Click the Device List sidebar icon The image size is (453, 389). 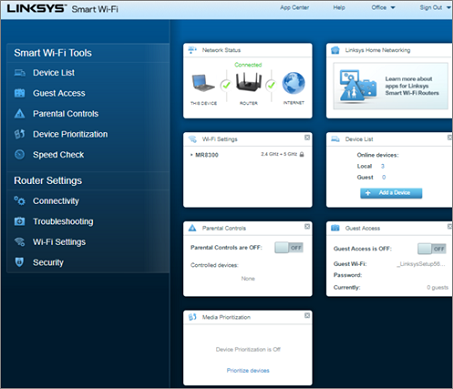tap(20, 73)
